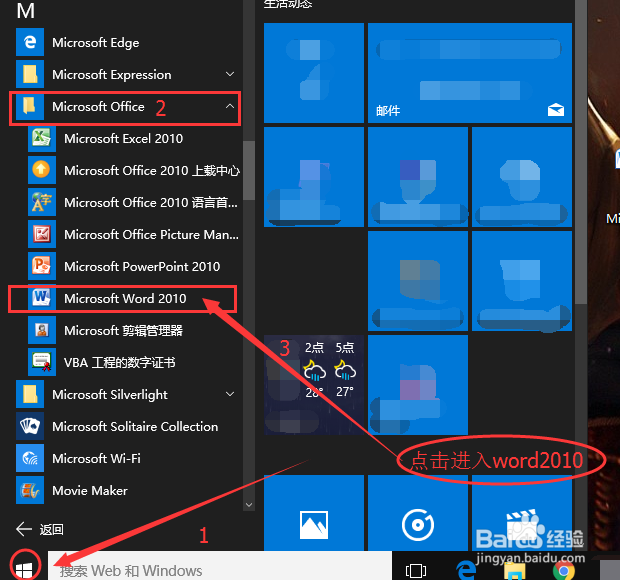Jump to letter M section header
This screenshot has width=620, height=580.
[x=26, y=11]
